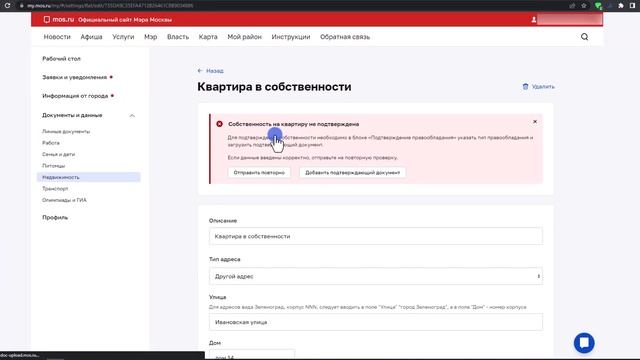Viewport: 640px width, 360px height.
Task: Click the Удалить link
Action: click(x=543, y=87)
